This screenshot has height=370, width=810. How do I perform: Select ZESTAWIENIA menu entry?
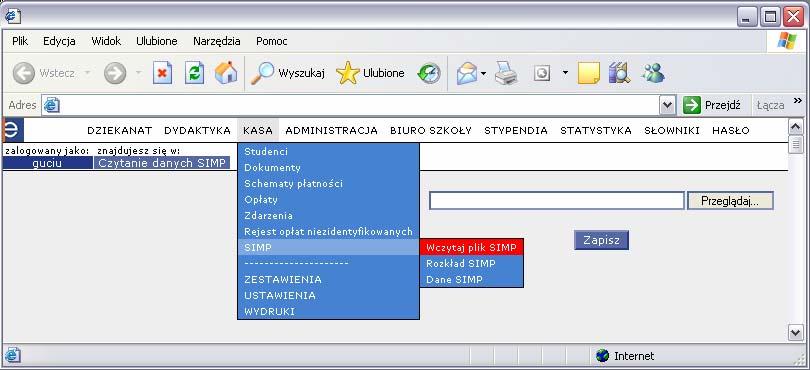(x=328, y=280)
